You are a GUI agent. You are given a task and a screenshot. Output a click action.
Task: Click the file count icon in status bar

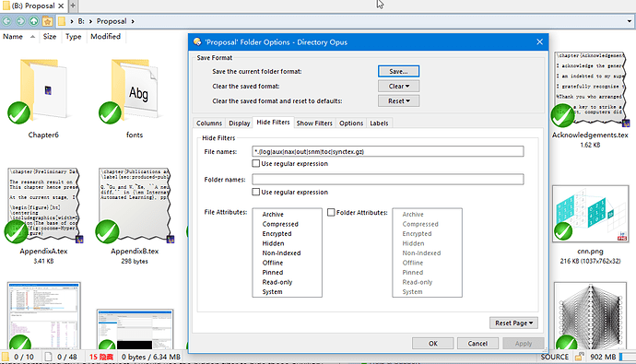click(48, 357)
